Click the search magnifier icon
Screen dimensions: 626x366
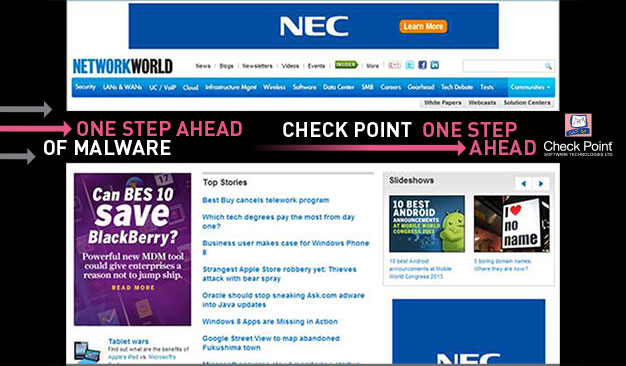[x=548, y=66]
